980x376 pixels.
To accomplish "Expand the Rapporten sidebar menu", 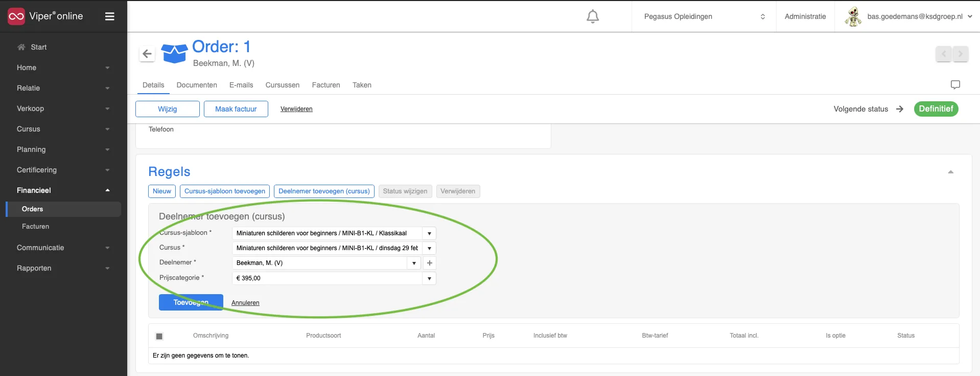I will point(63,268).
